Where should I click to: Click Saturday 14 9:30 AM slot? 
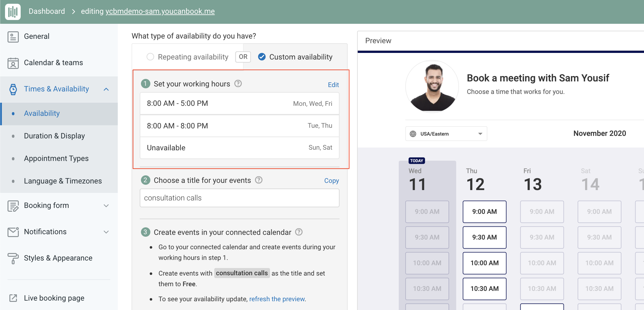tap(600, 237)
